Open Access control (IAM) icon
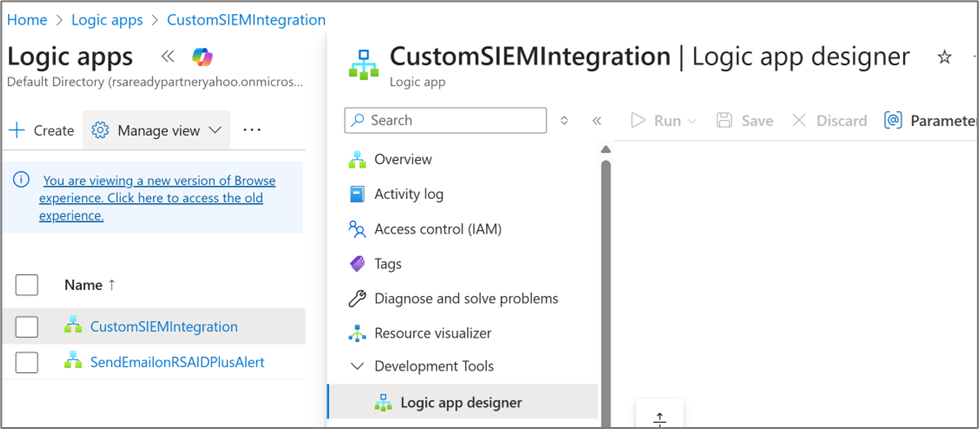This screenshot has width=979, height=429. 357,229
